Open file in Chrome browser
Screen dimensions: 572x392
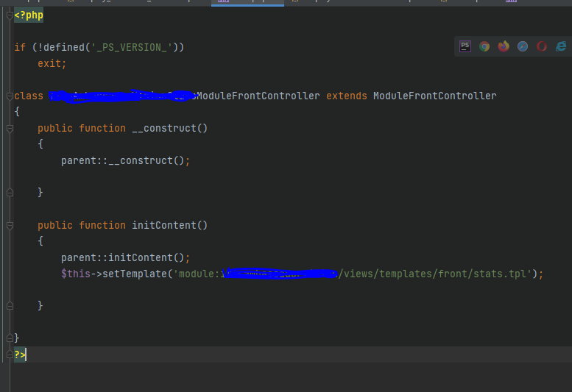pyautogui.click(x=484, y=46)
